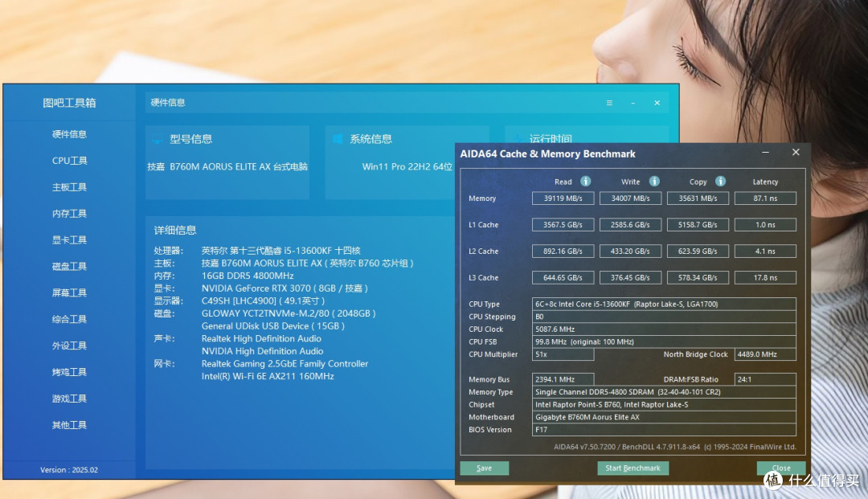Close AIDA64 window with X button
This screenshot has height=499, width=868.
click(x=796, y=152)
